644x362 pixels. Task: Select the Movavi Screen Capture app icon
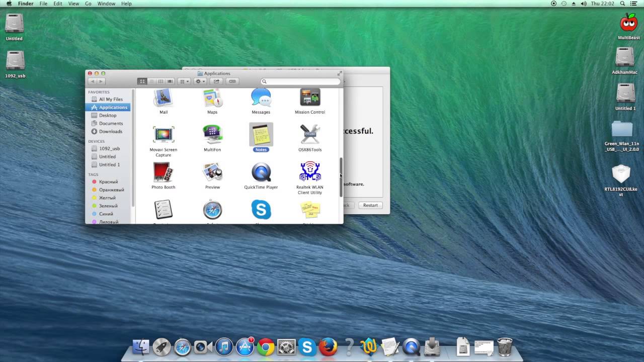[x=163, y=135]
